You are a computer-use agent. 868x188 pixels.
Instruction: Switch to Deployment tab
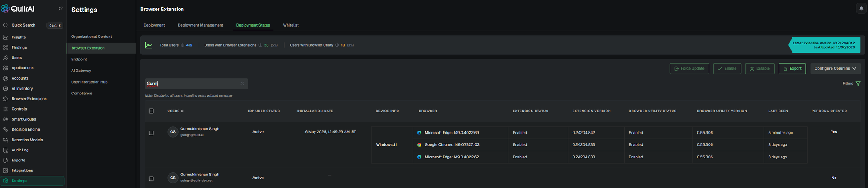click(x=154, y=25)
